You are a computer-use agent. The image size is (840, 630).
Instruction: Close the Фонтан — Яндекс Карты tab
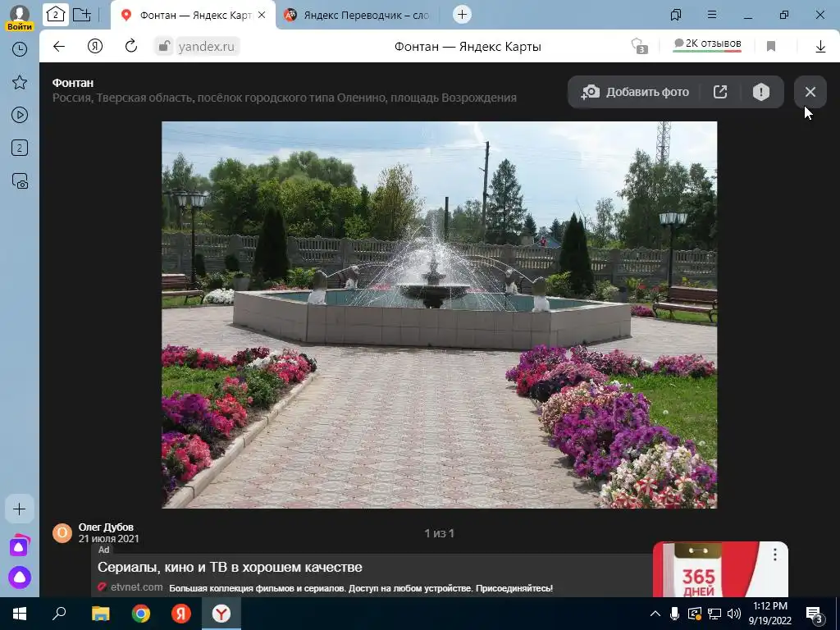point(262,15)
